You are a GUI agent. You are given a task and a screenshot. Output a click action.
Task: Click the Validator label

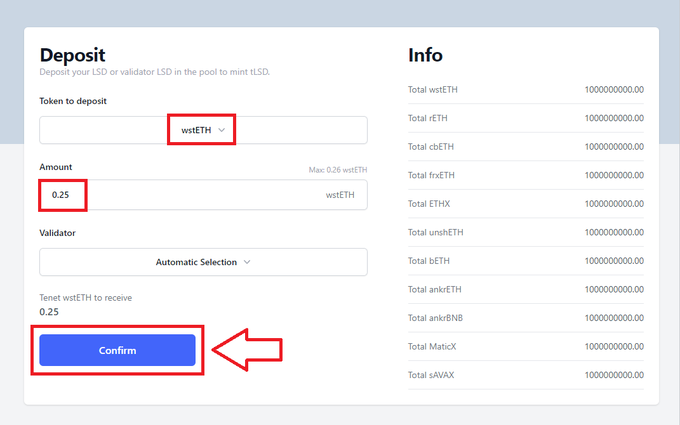pos(57,233)
